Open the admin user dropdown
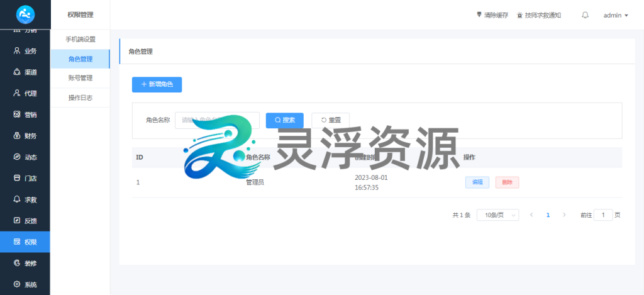The image size is (644, 295). [x=616, y=15]
